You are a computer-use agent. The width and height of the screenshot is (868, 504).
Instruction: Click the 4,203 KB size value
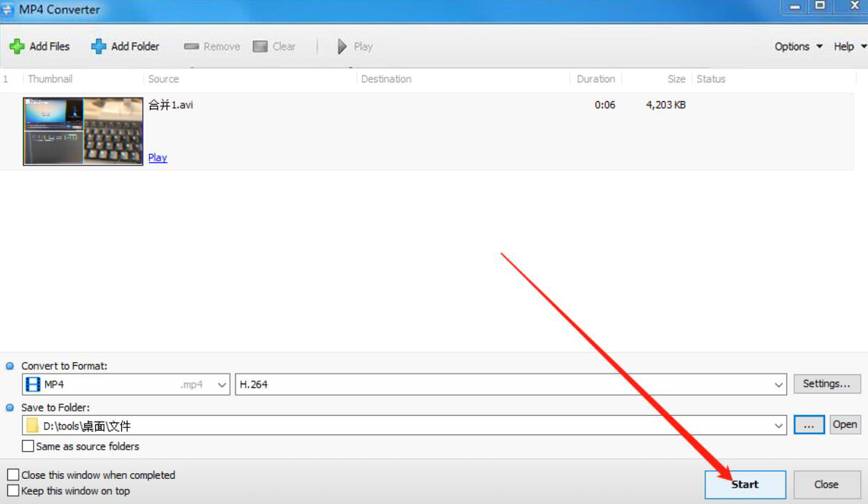(x=666, y=105)
